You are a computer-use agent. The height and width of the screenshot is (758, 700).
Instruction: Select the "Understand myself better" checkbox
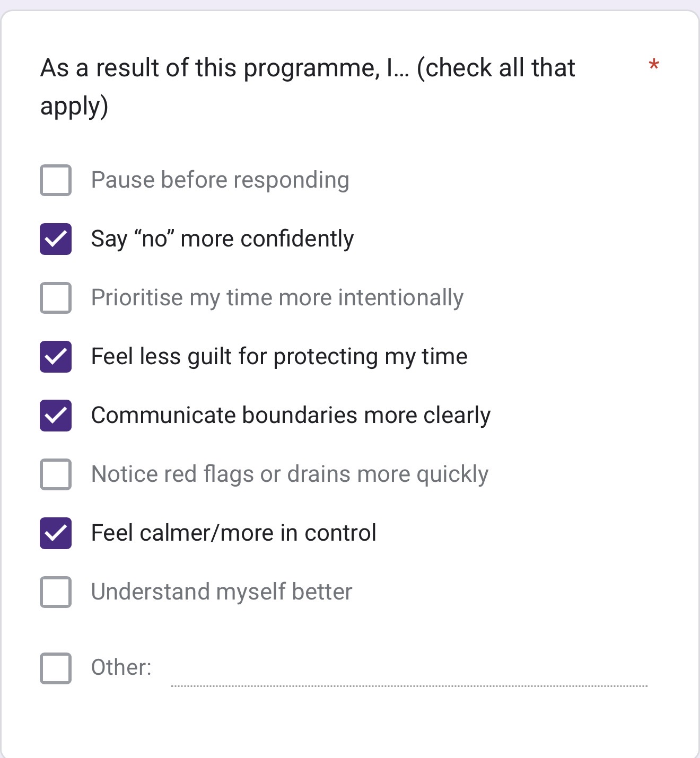coord(56,592)
